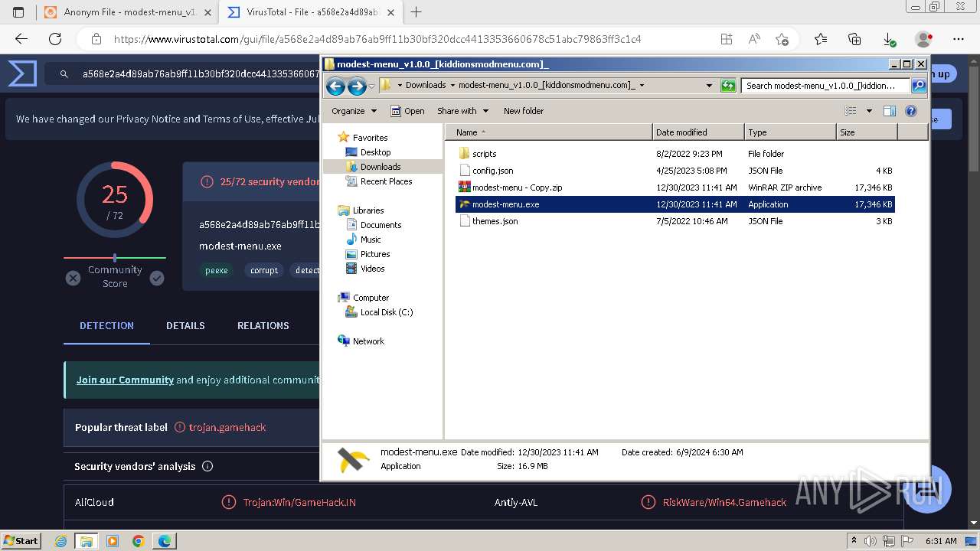Open Music library
This screenshot has height=551, width=980.
coord(371,240)
